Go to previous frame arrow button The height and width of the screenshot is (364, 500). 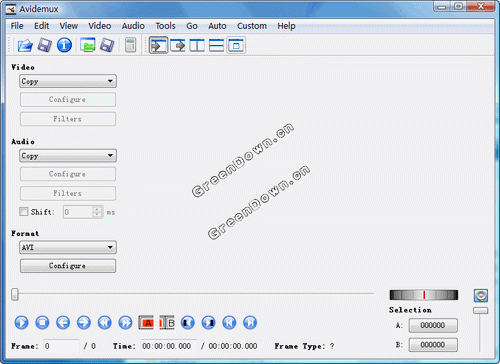click(63, 323)
